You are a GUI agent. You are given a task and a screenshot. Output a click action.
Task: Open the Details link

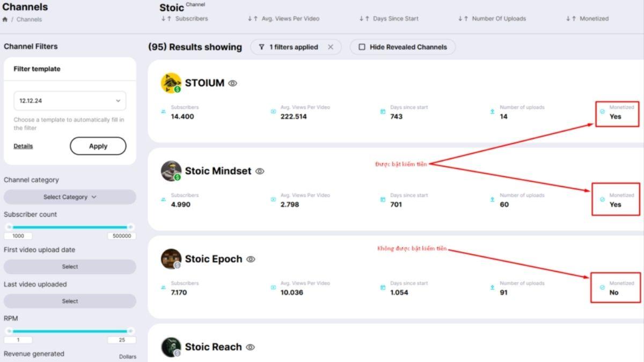point(23,146)
